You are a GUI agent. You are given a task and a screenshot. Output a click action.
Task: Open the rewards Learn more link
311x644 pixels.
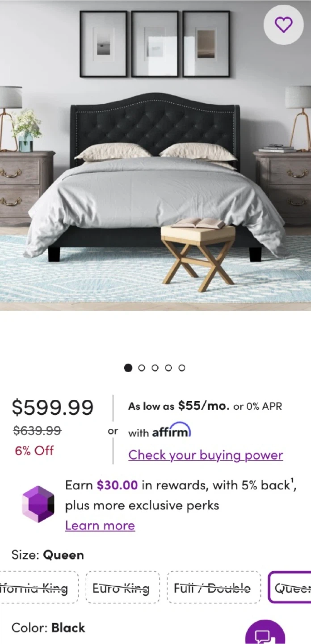[x=100, y=525]
